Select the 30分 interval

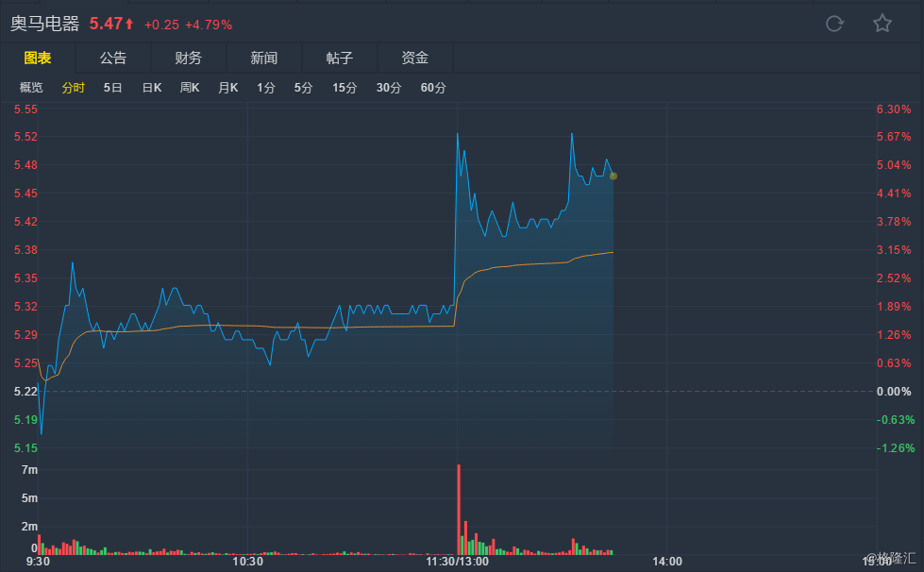[x=389, y=88]
